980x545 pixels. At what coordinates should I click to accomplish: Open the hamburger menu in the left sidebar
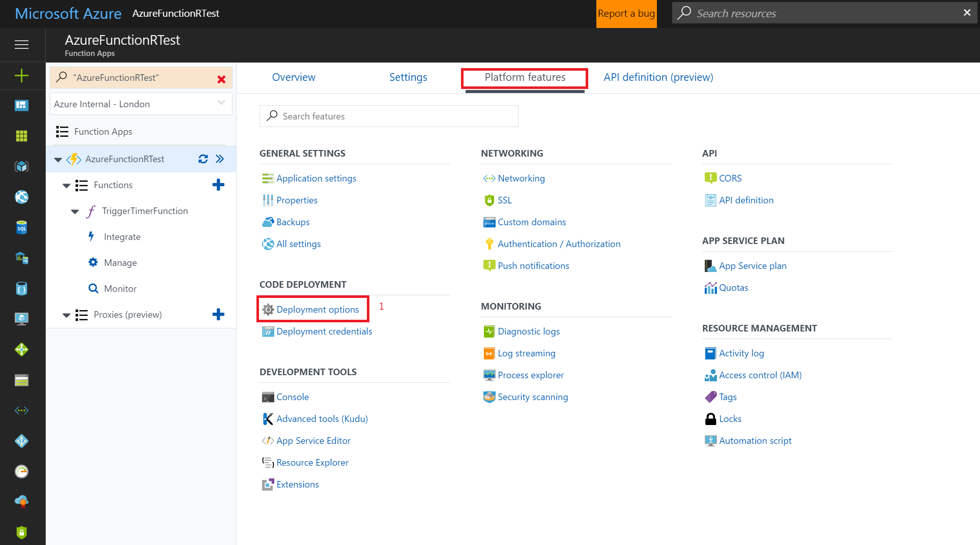tap(21, 45)
